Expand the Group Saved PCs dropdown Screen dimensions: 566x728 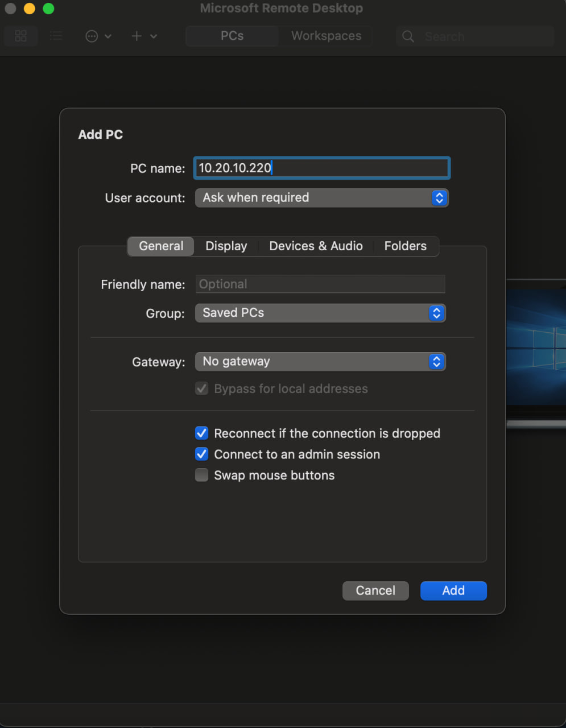pyautogui.click(x=320, y=313)
